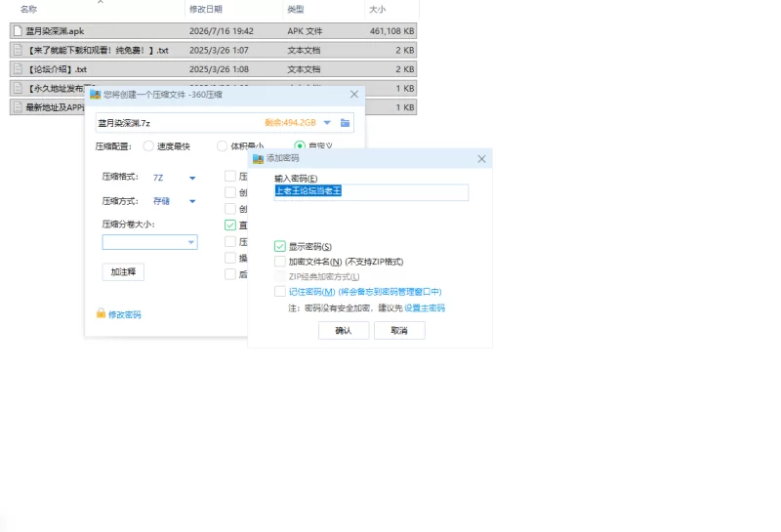Open the 设置主密码 link
The image size is (781, 532).
pos(425,308)
